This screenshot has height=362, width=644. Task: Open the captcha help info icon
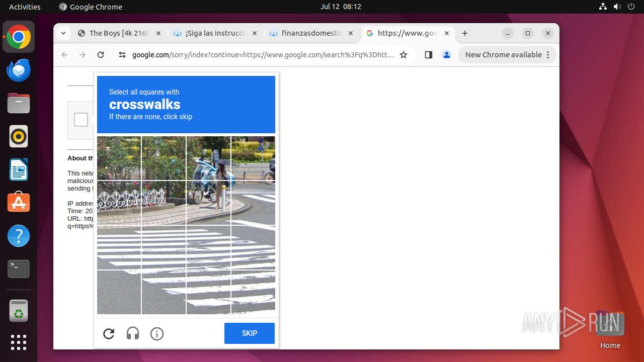click(x=157, y=333)
